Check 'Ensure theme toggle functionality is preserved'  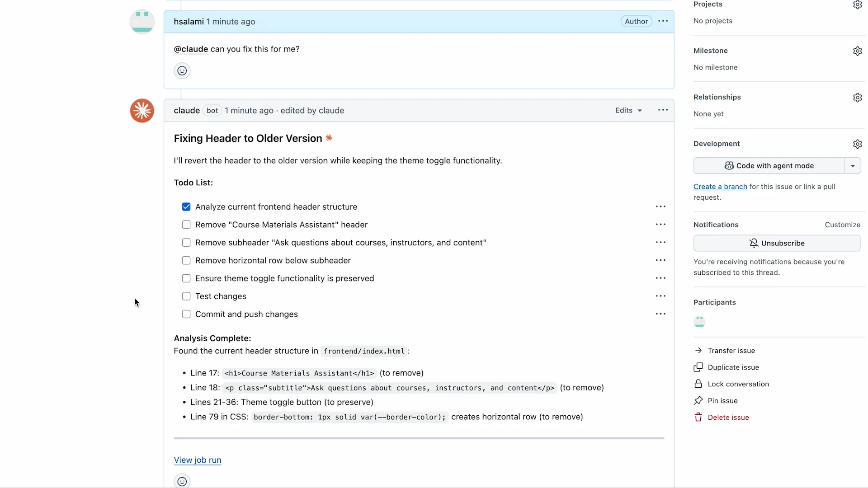(186, 278)
